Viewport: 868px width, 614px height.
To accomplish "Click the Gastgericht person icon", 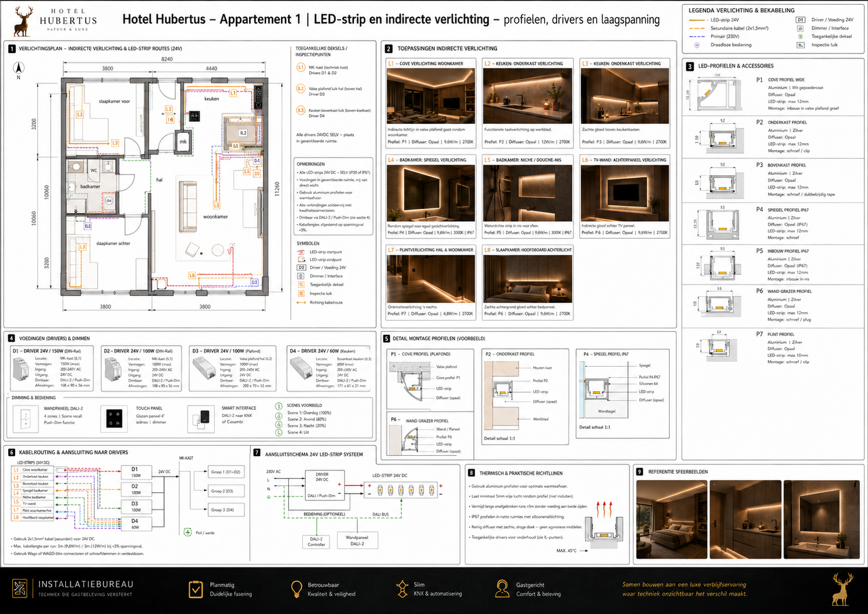I will pos(502,589).
